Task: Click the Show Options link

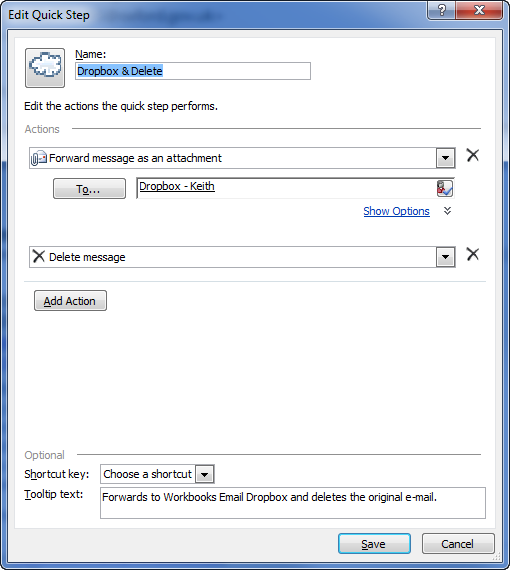Action: click(396, 211)
